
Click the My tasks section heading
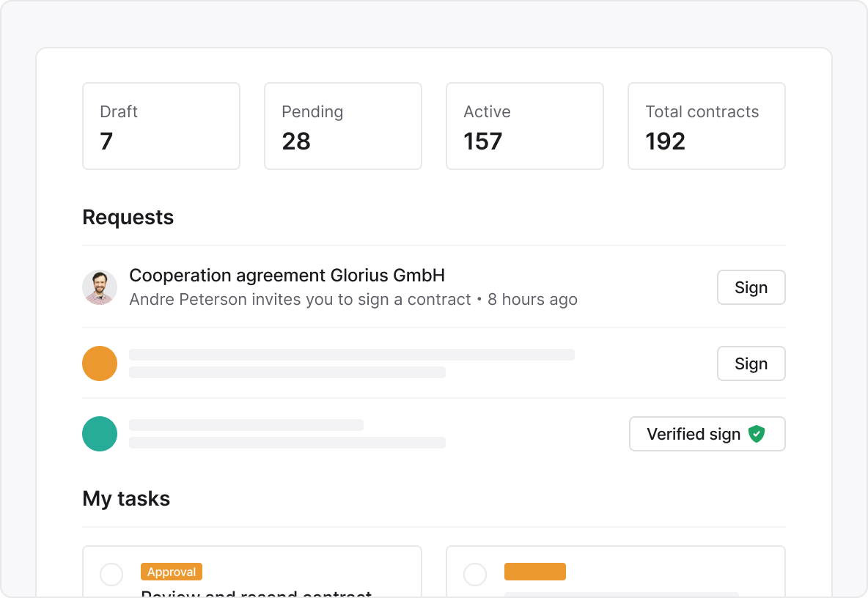(x=126, y=499)
